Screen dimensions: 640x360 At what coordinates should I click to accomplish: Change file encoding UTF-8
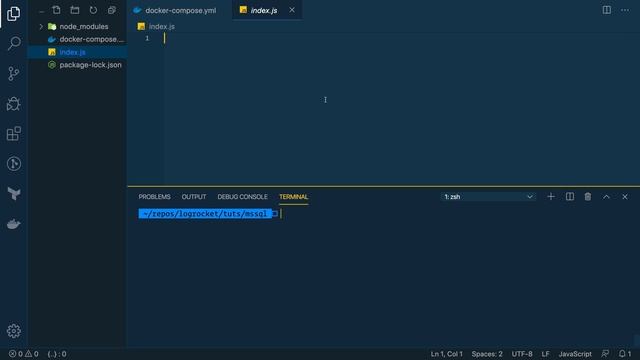click(x=522, y=354)
